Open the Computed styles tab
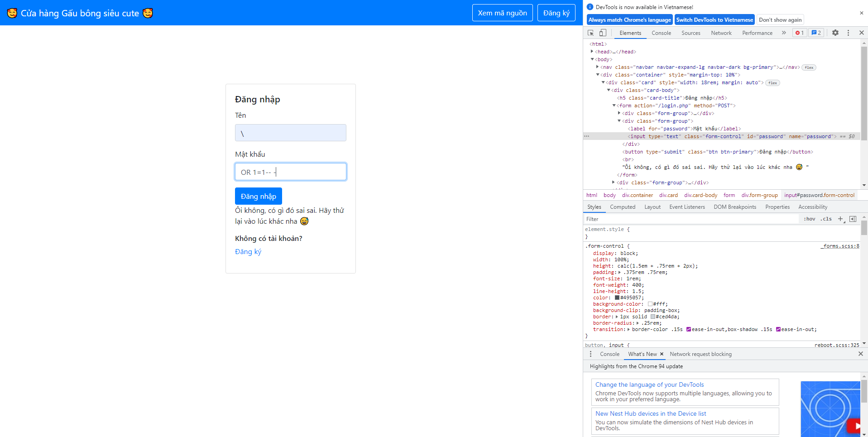The width and height of the screenshot is (868, 437). click(622, 207)
